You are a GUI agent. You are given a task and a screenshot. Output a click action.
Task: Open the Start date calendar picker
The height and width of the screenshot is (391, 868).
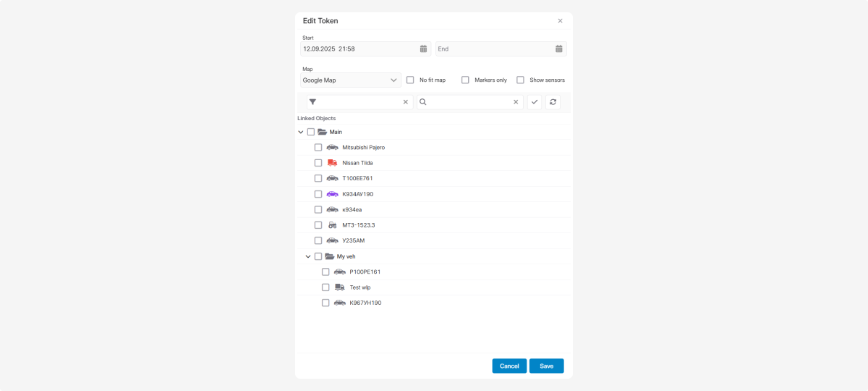423,49
